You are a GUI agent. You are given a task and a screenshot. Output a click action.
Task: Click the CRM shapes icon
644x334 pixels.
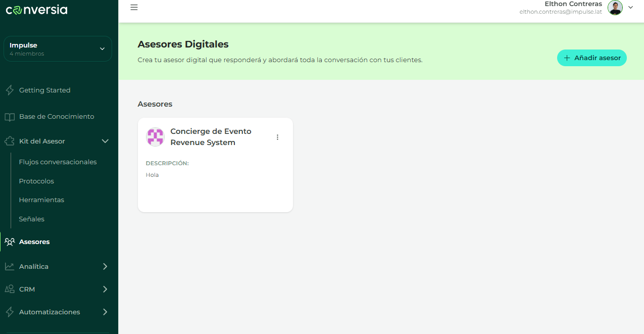click(x=10, y=290)
